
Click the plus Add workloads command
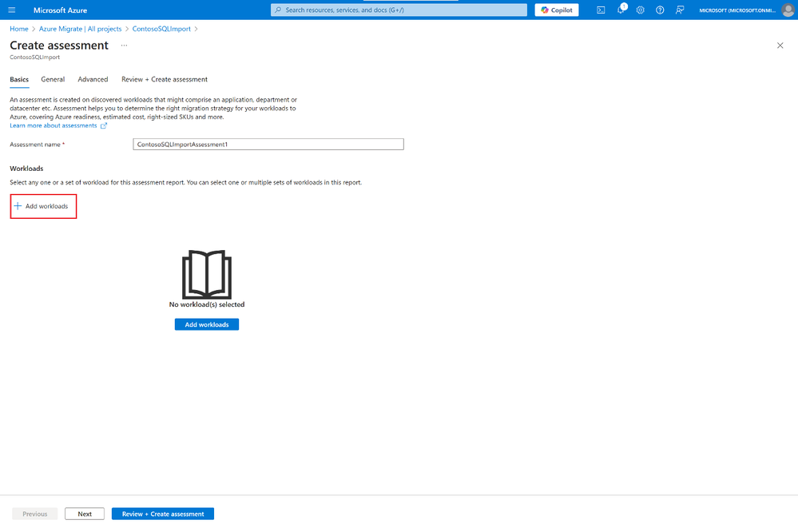tap(42, 206)
